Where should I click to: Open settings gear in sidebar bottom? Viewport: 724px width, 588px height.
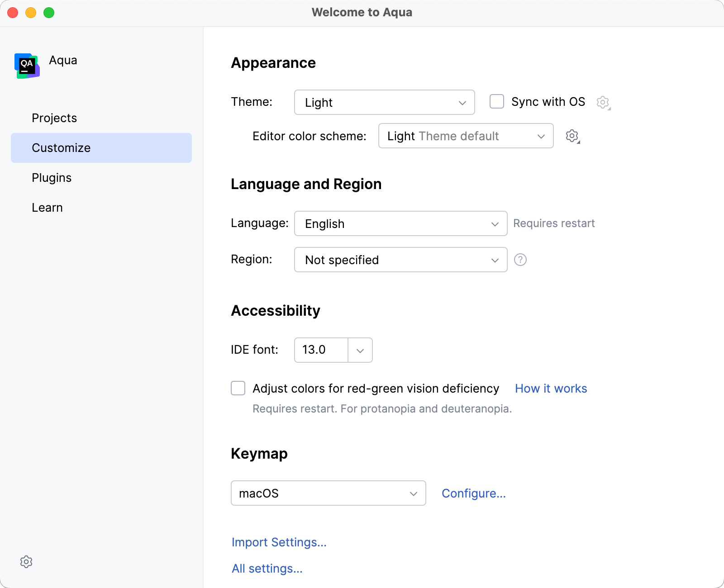pyautogui.click(x=26, y=562)
